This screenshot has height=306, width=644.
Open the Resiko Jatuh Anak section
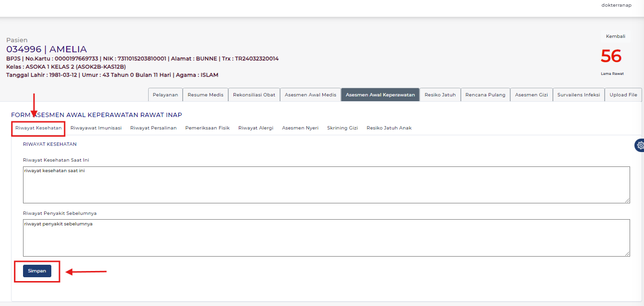pyautogui.click(x=389, y=128)
